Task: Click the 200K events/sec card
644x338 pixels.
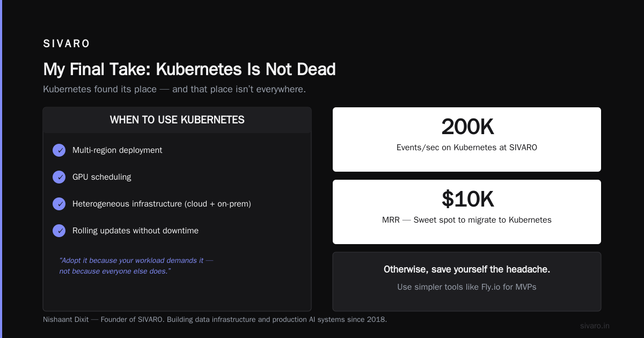Action: [x=467, y=139]
